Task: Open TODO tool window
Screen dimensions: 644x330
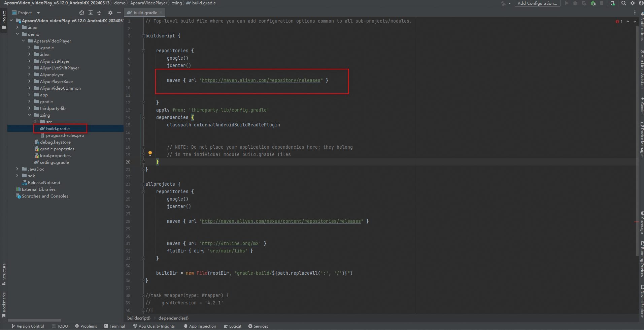Action: (x=60, y=326)
